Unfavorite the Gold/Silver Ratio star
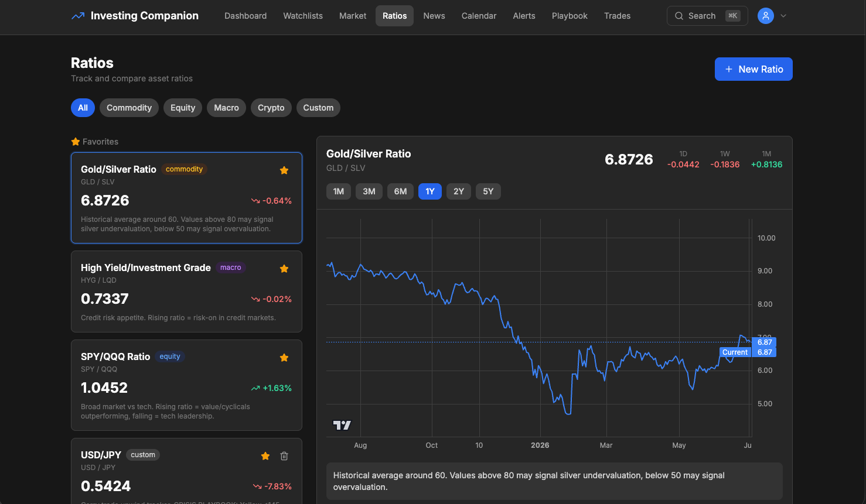The width and height of the screenshot is (866, 504). pyautogui.click(x=284, y=170)
